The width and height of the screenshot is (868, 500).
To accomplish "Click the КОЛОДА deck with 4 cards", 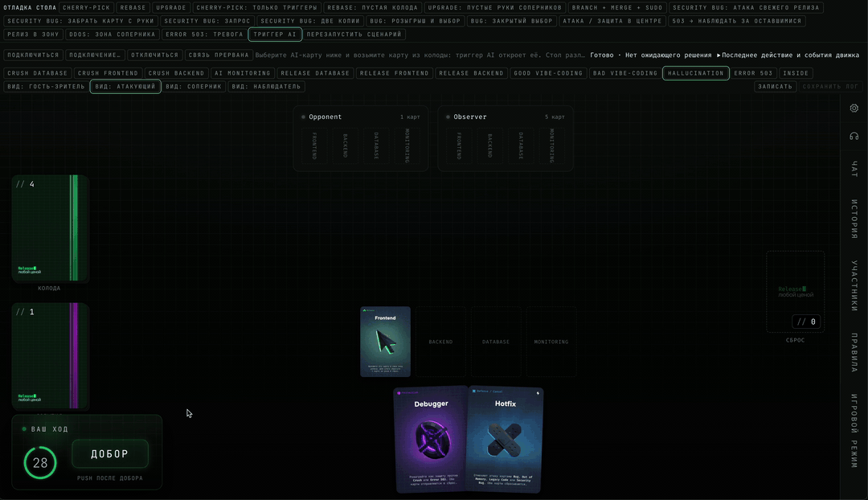I will pos(51,228).
